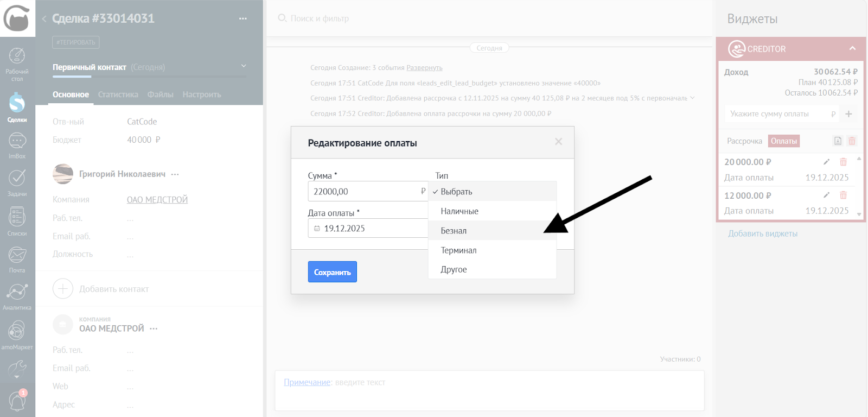Collapse the CREDITOR widget panel
Screen dimensions: 868x417
[852, 48]
